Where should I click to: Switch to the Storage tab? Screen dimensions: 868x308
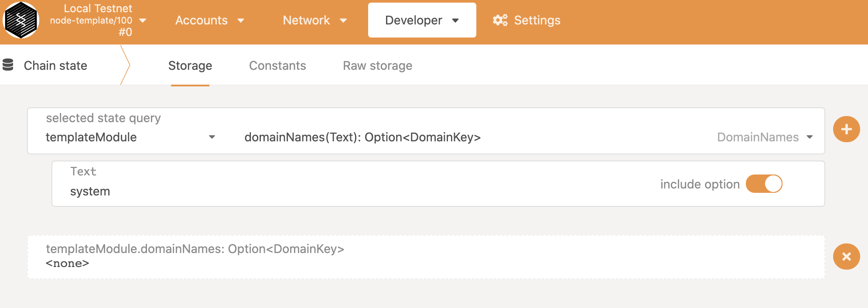tap(190, 65)
